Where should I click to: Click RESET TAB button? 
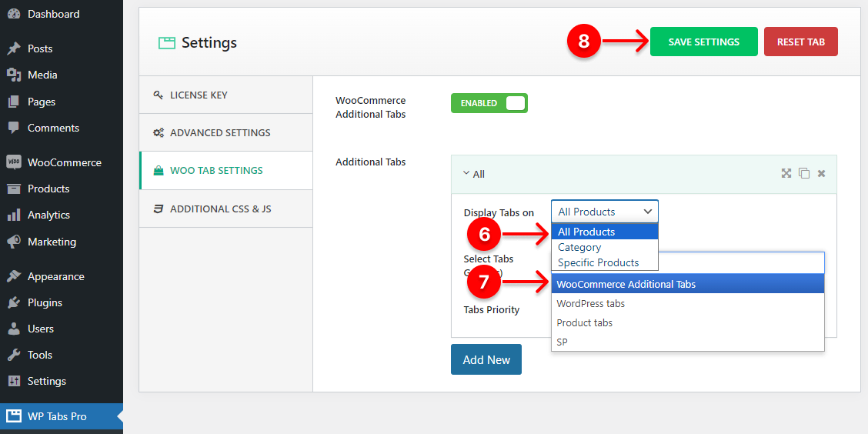(x=800, y=42)
